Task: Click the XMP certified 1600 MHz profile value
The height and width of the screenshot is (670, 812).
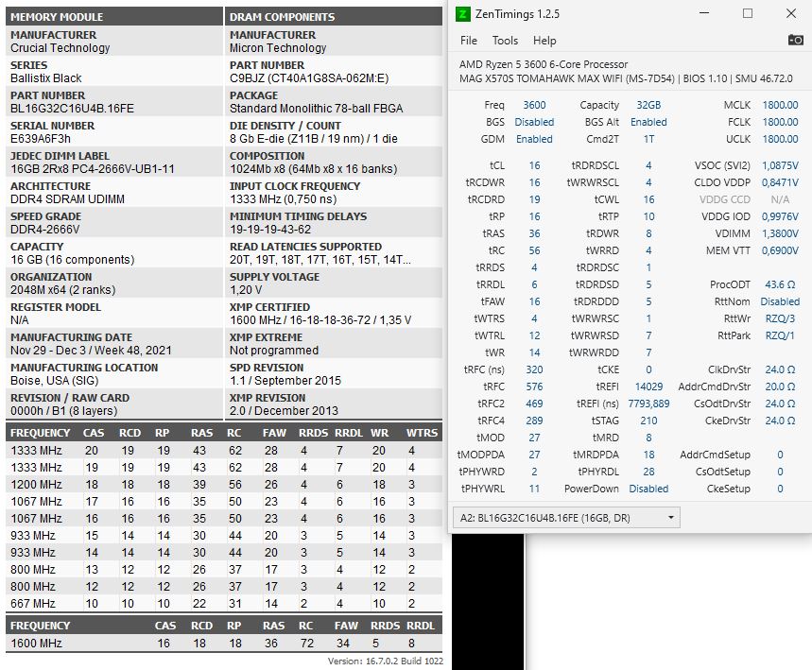Action: pyautogui.click(x=320, y=320)
